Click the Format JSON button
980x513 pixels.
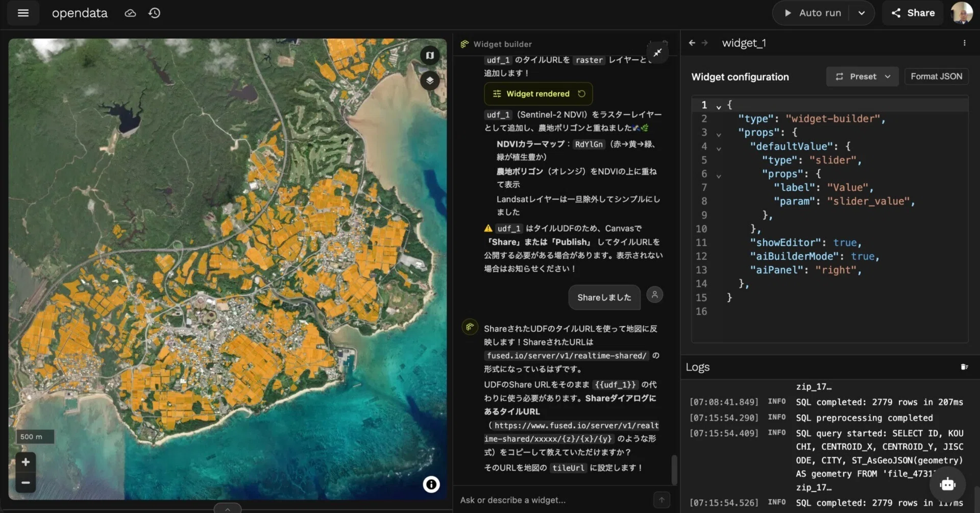click(x=936, y=77)
